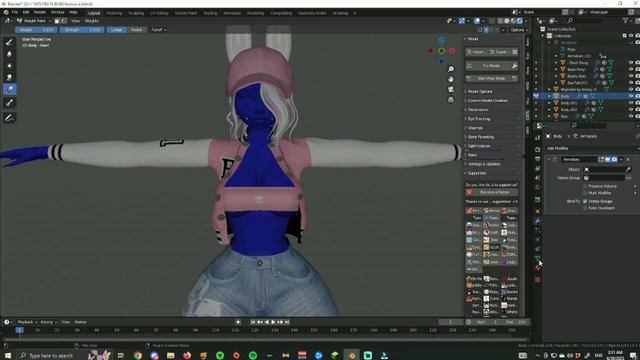Hide the Collection via its eye icon

pyautogui.click(x=631, y=36)
